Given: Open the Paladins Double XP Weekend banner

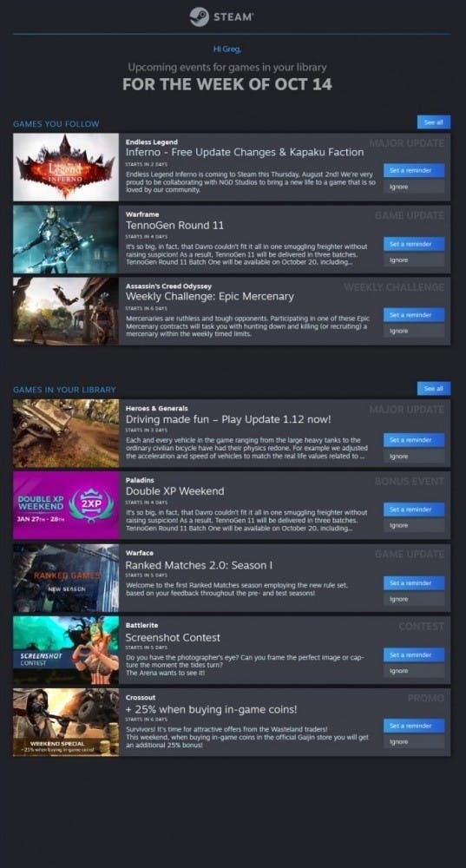Looking at the screenshot, I should 66,505.
